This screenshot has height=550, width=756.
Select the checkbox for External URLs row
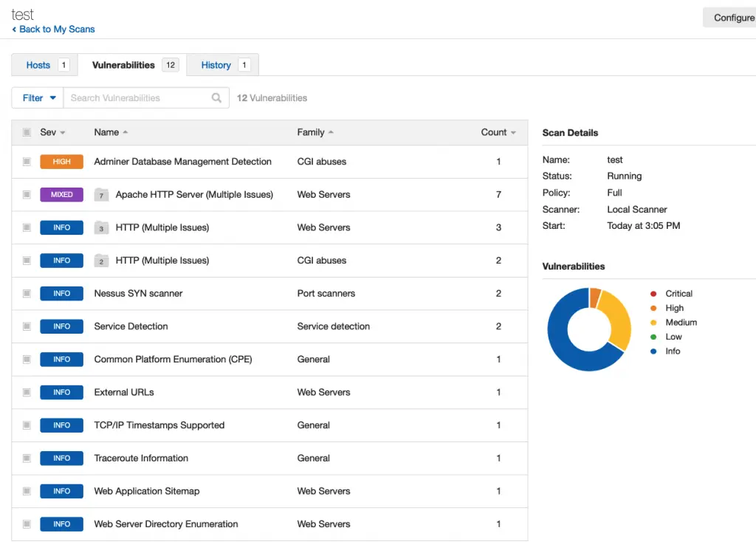pyautogui.click(x=27, y=393)
